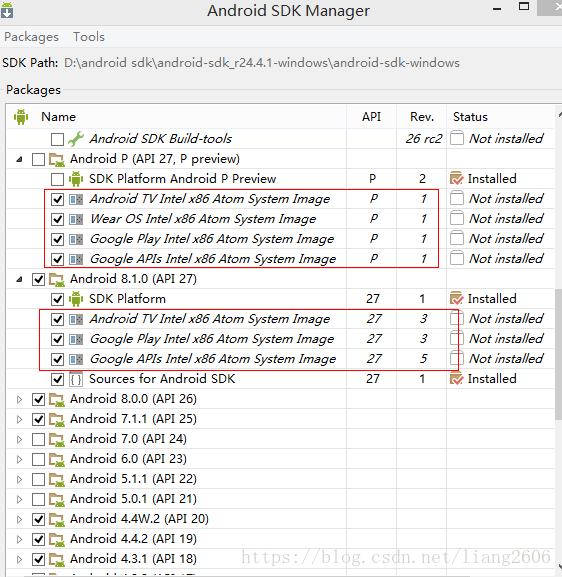Expand the Android 5.1.1 (API 22) group
The image size is (562, 577).
coord(20,479)
